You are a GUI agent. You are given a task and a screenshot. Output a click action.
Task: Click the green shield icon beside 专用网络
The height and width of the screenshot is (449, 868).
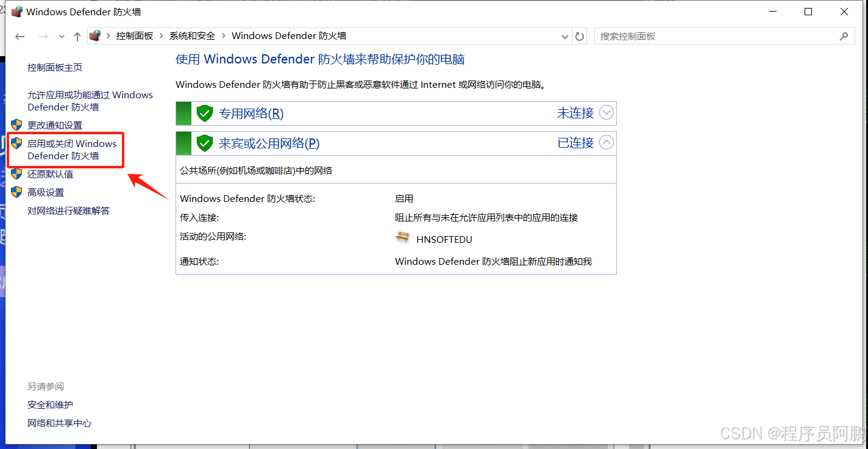coord(204,113)
